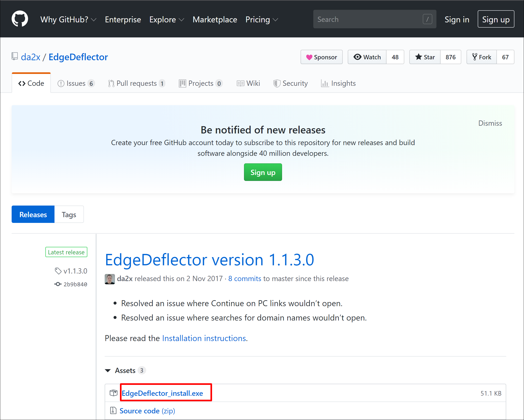Viewport: 524px width, 420px height.
Task: Expand the Pricing dropdown menu
Action: [x=262, y=19]
